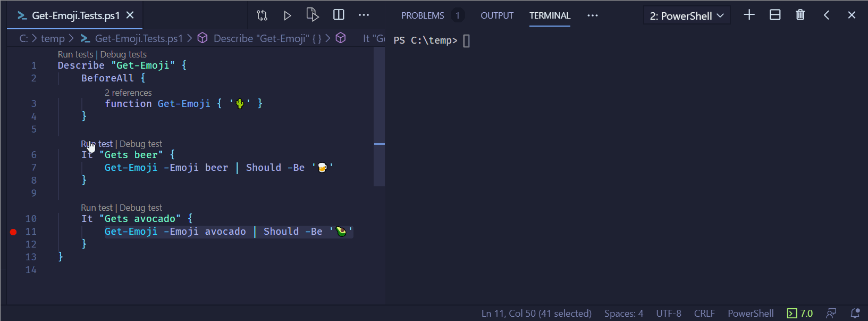Click Run tests code lens above Describe
The width and height of the screenshot is (868, 321).
(75, 54)
